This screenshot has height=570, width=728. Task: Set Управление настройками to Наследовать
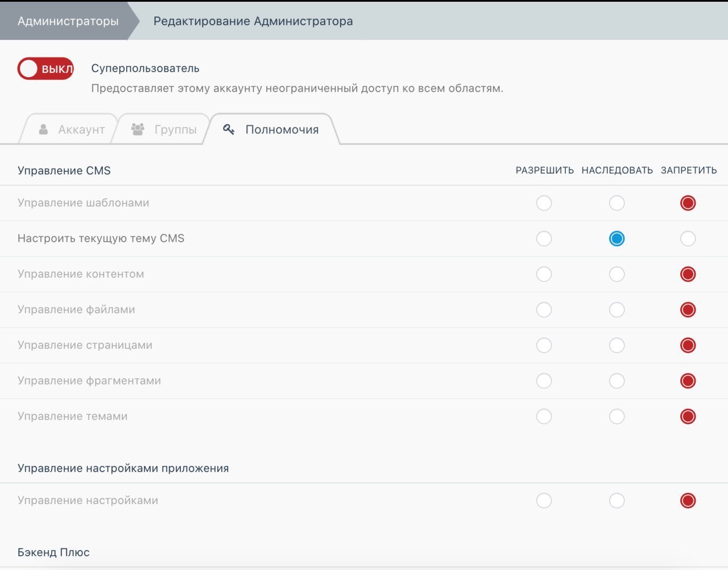click(617, 501)
